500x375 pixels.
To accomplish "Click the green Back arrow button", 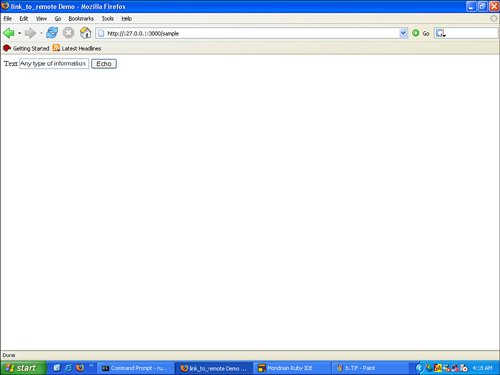I will [x=9, y=33].
